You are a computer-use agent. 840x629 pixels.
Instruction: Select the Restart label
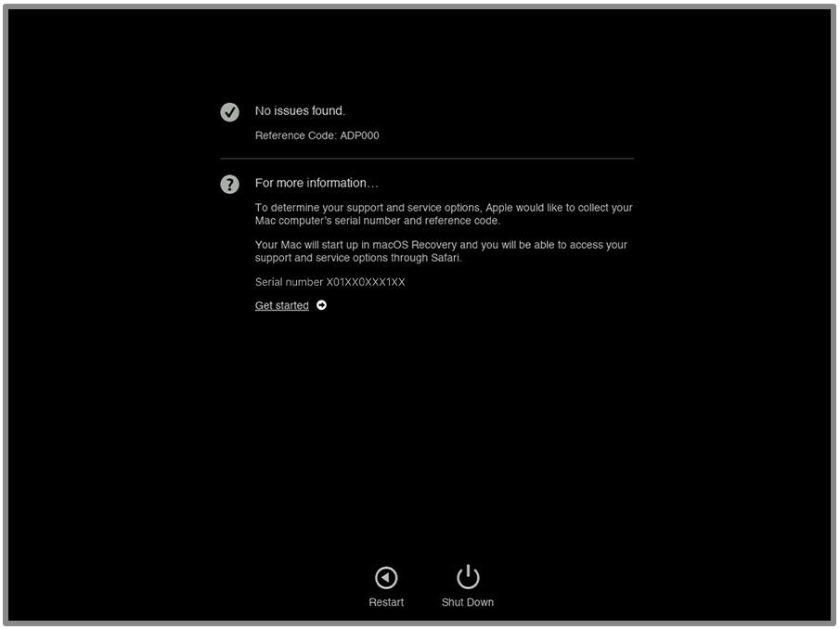coord(386,602)
